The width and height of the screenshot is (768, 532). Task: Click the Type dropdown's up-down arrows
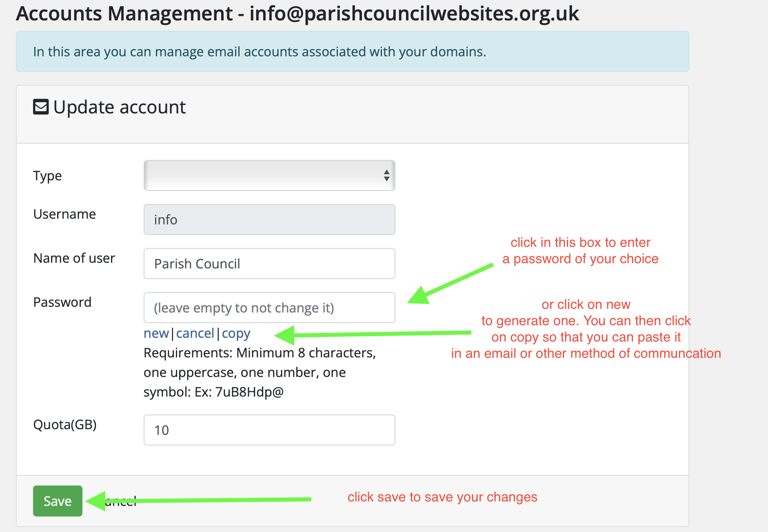coord(386,175)
